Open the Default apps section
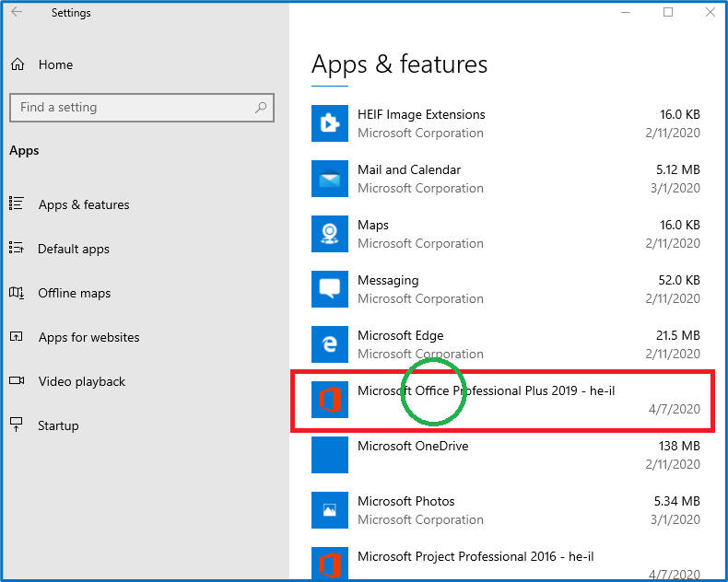 pyautogui.click(x=73, y=249)
